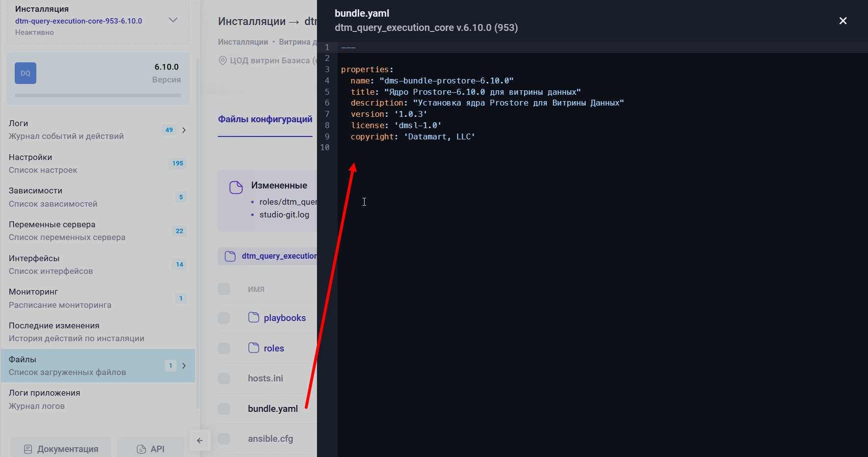The height and width of the screenshot is (457, 868).
Task: Expand the Файлы section chevron
Action: pyautogui.click(x=184, y=366)
